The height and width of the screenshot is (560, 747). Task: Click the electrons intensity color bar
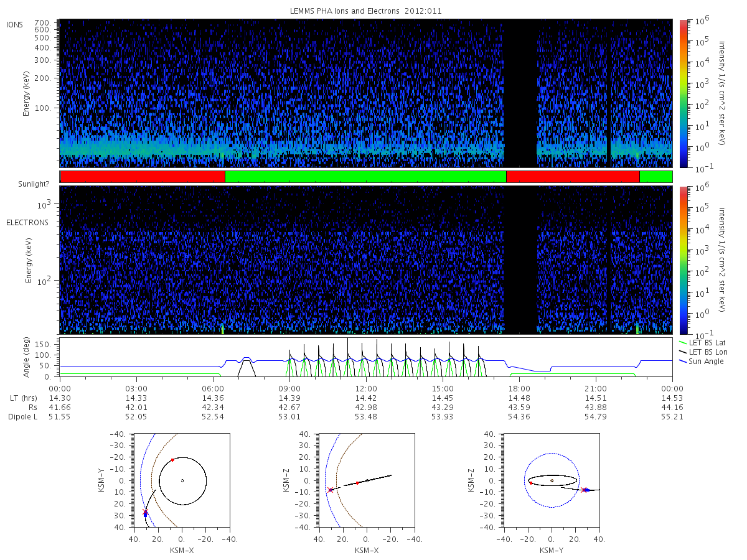pos(683,260)
